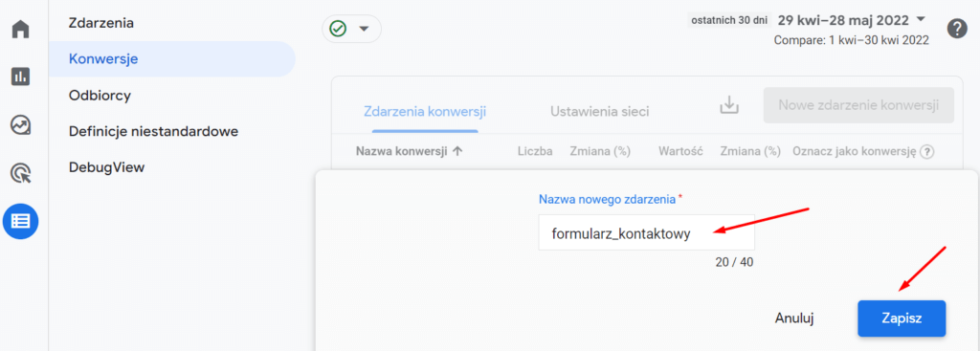Screen dimensions: 980x351
Task: Open the Reports bar chart icon
Action: tap(21, 77)
